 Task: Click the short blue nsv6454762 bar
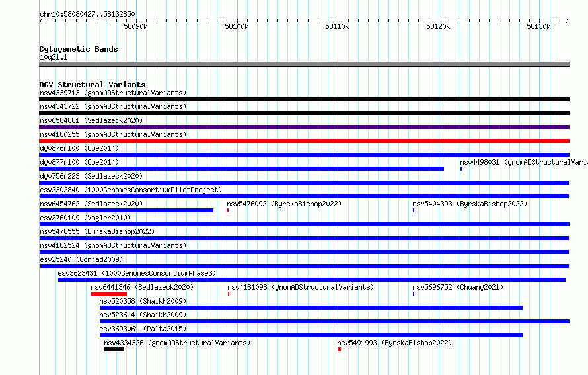click(126, 210)
